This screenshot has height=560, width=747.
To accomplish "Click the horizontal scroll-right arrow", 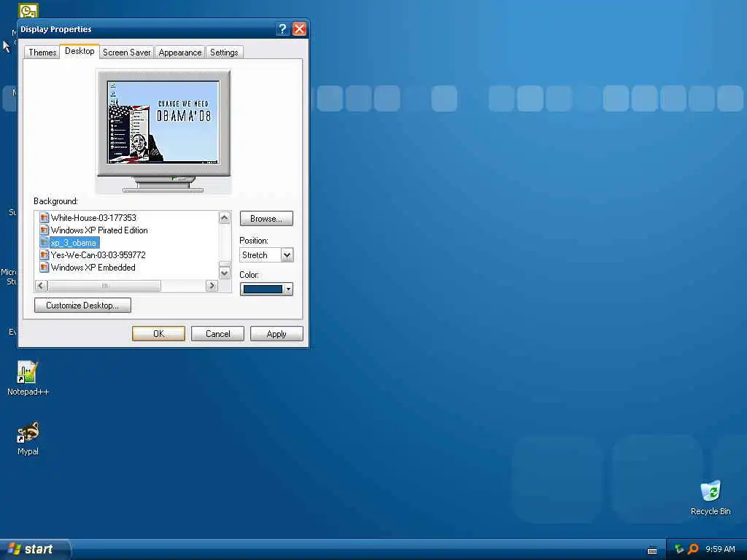I will click(212, 285).
